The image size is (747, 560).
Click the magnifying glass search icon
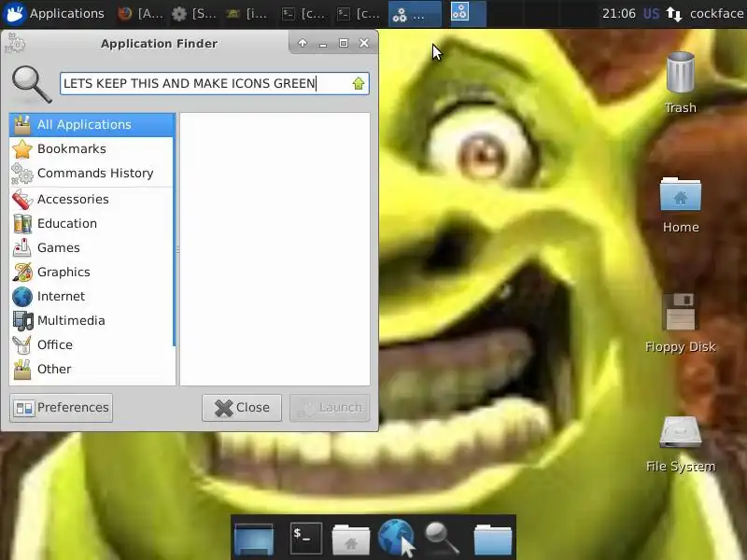(32, 84)
